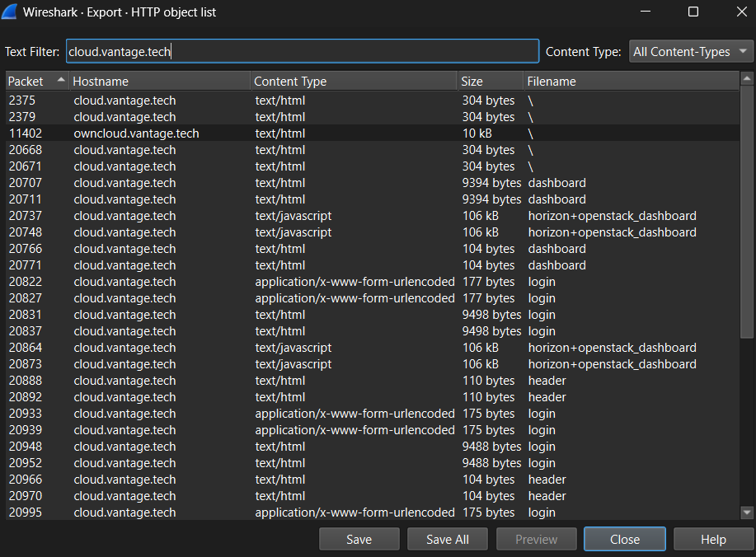Select packet 20671 row
Image resolution: width=756 pixels, height=557 pixels.
(372, 166)
